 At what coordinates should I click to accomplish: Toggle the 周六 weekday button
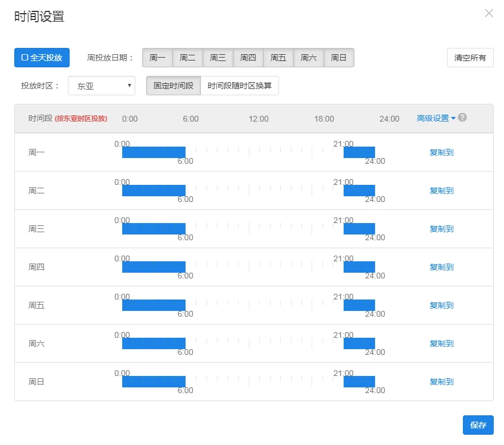[x=309, y=58]
